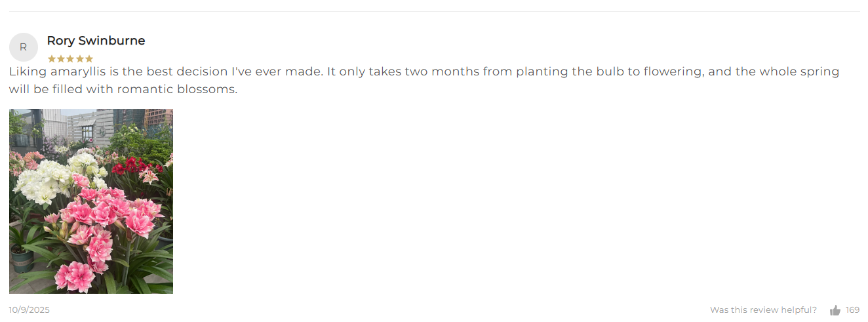Click the "Was this review helpful?" text
Viewport: 868px width, 322px height.
(x=763, y=310)
